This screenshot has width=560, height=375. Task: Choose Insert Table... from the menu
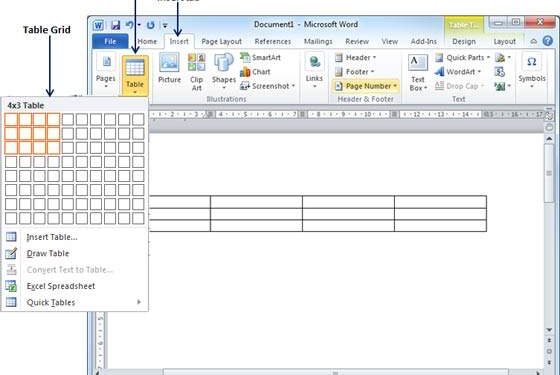pyautogui.click(x=75, y=237)
